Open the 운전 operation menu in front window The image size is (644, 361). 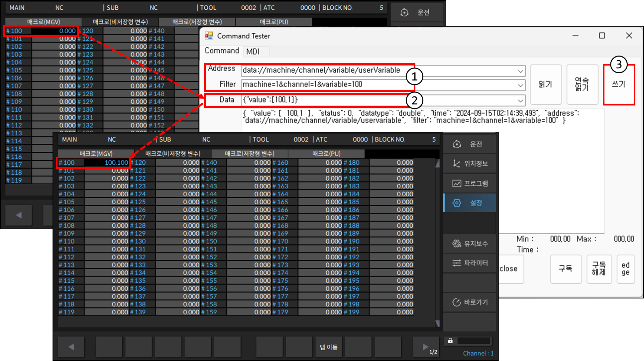click(470, 144)
